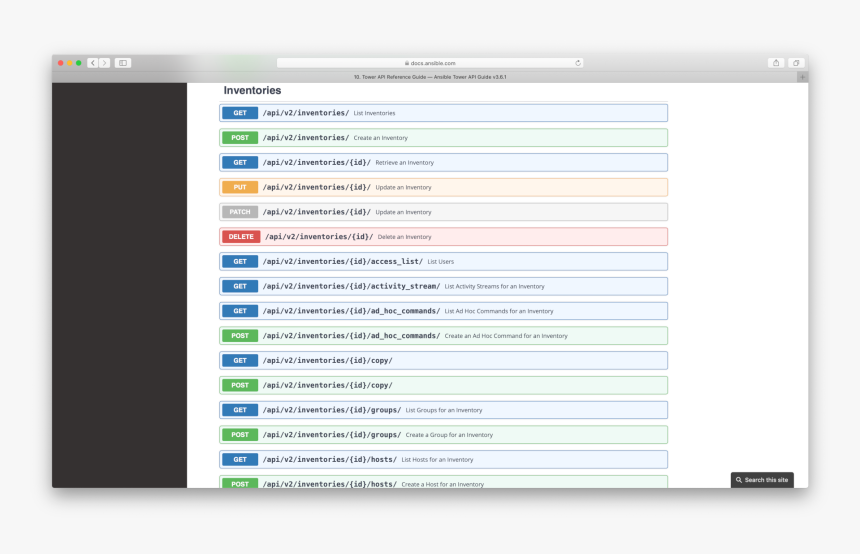Viewport: 860px width, 554px height.
Task: Expand GET activity_stream endpoint row
Action: coord(444,286)
